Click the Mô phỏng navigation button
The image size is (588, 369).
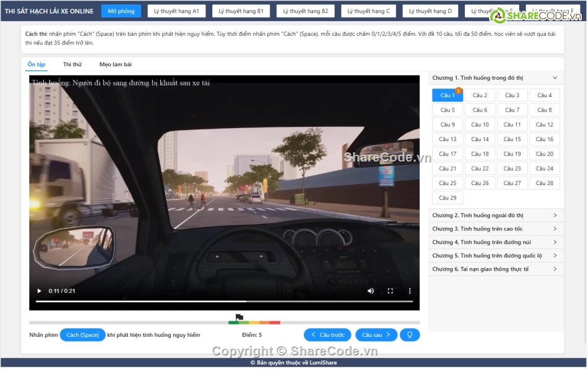(x=121, y=11)
